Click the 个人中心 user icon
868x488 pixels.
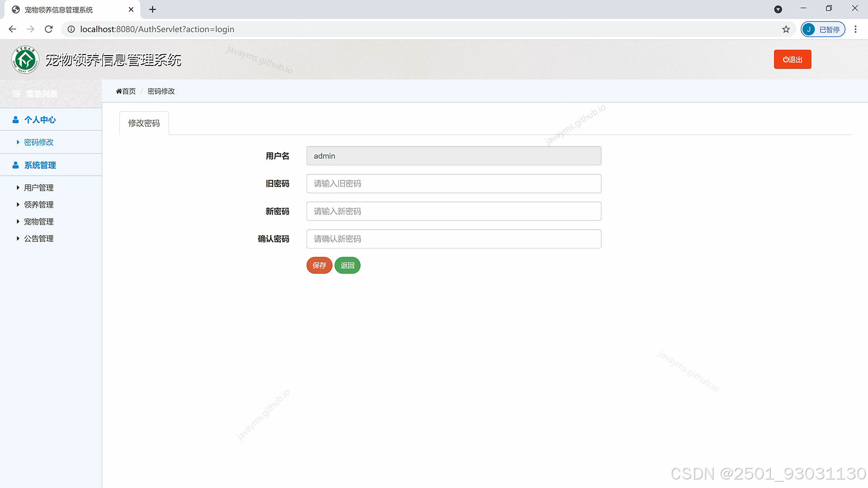[x=15, y=119]
